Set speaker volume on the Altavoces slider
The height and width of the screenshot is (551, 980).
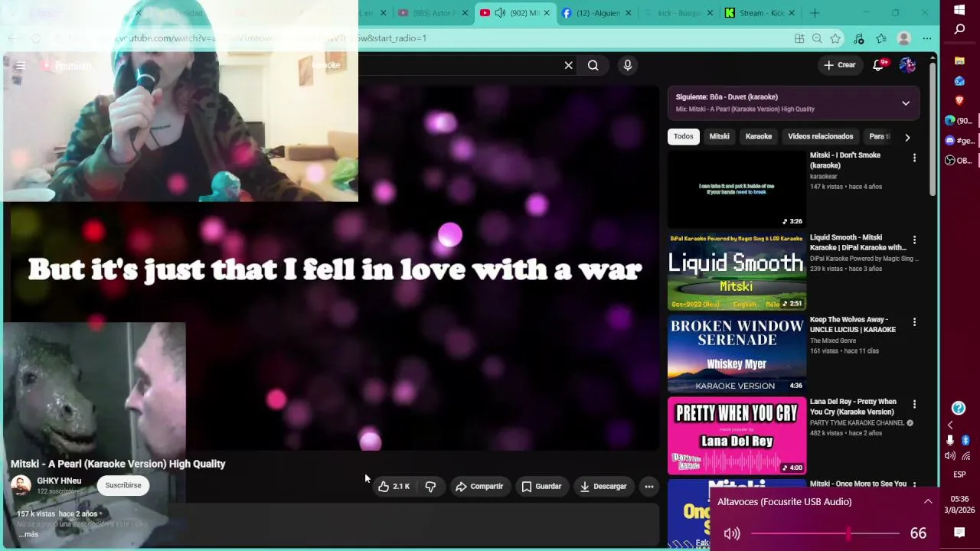(825, 533)
